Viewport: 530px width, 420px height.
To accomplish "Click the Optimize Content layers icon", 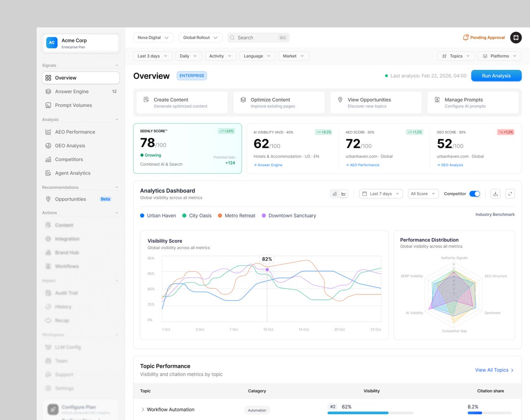I will click(243, 99).
